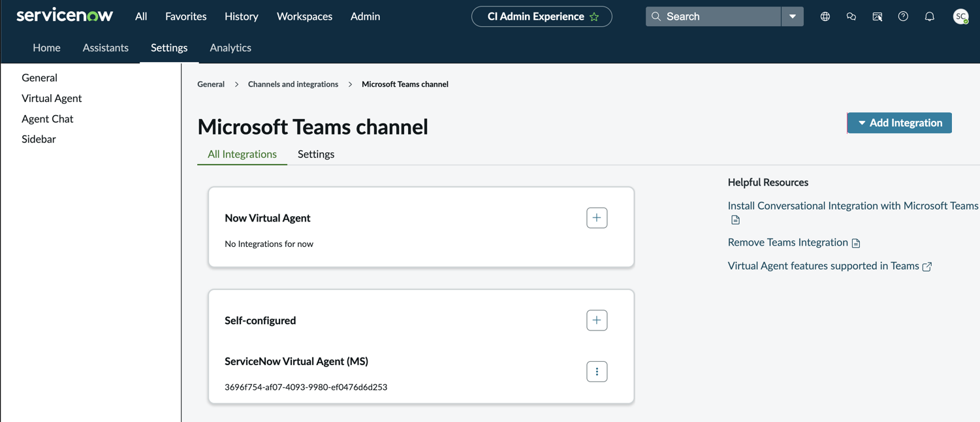Image resolution: width=980 pixels, height=422 pixels.
Task: Click the Now Virtual Agent heading
Action: tap(268, 218)
